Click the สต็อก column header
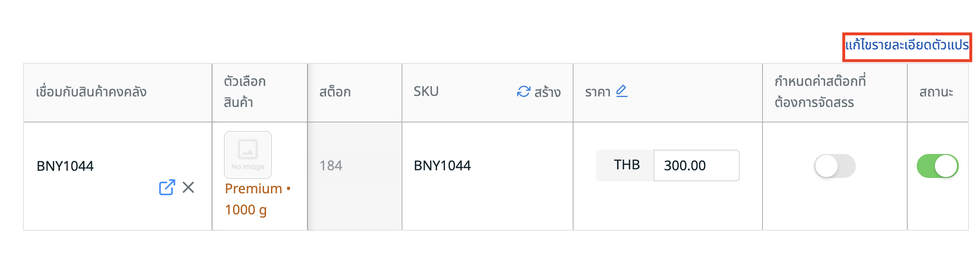Viewport: 980px width, 260px height. tap(335, 92)
